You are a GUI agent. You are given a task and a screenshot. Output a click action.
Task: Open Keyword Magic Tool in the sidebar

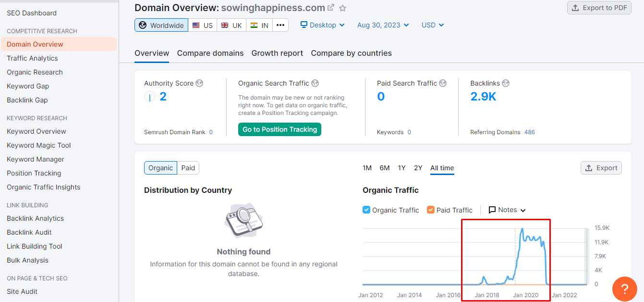tap(39, 145)
